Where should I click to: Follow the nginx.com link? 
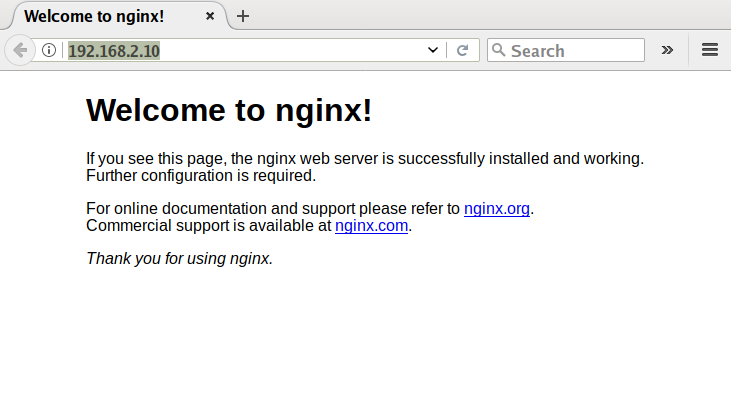point(371,226)
